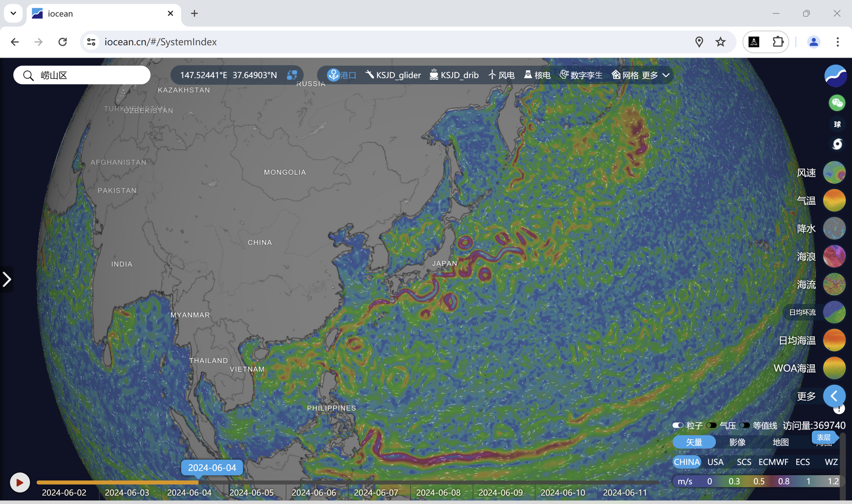Click the coordinate format switch icon
Screen dimensions: 852x504
click(292, 75)
